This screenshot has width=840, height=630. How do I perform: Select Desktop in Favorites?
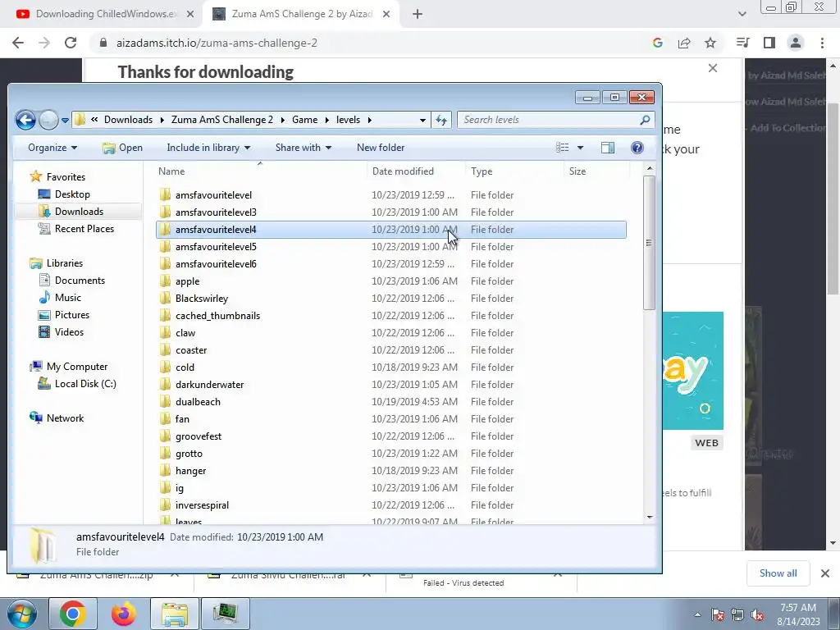coord(72,194)
